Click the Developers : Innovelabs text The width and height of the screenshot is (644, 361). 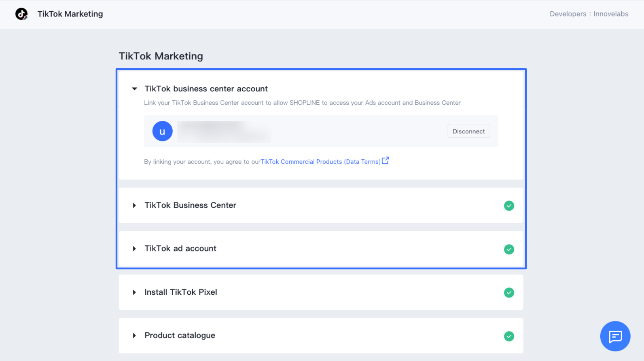(x=589, y=14)
